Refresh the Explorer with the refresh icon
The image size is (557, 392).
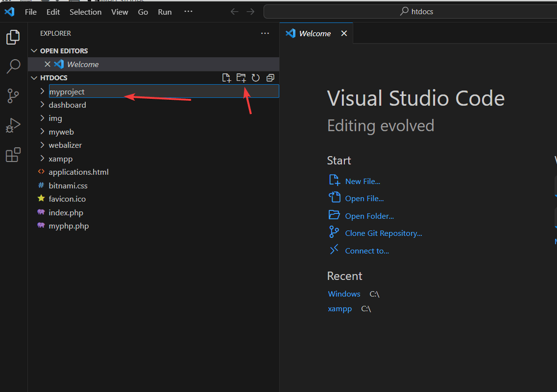(255, 77)
